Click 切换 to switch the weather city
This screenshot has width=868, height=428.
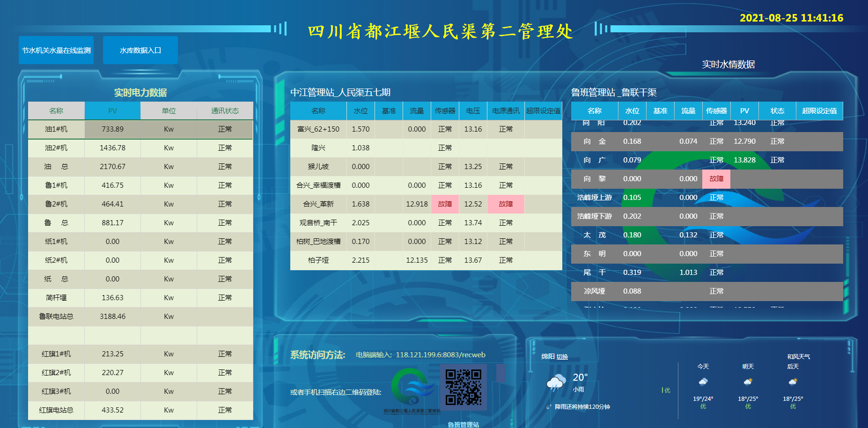(562, 357)
